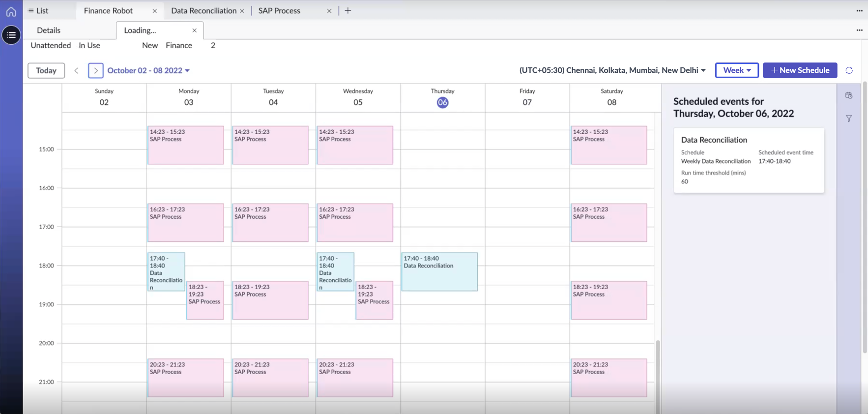Open the List view tab

[x=38, y=10]
